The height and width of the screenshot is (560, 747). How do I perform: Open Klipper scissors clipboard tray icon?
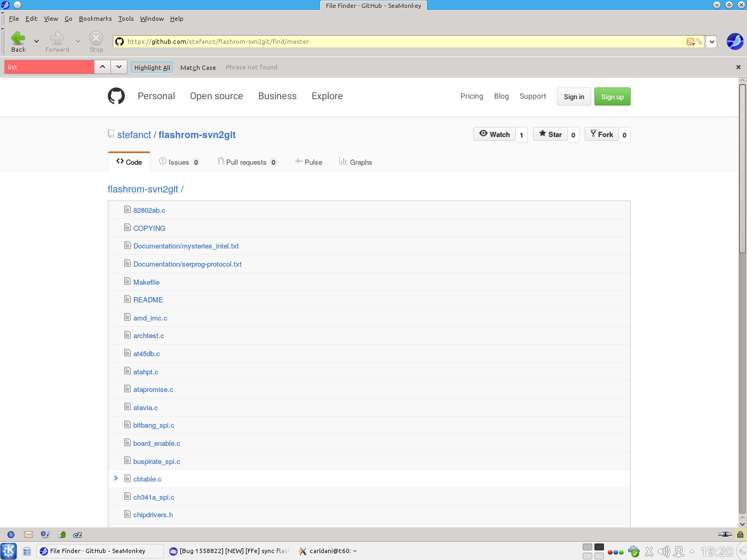pos(649,551)
